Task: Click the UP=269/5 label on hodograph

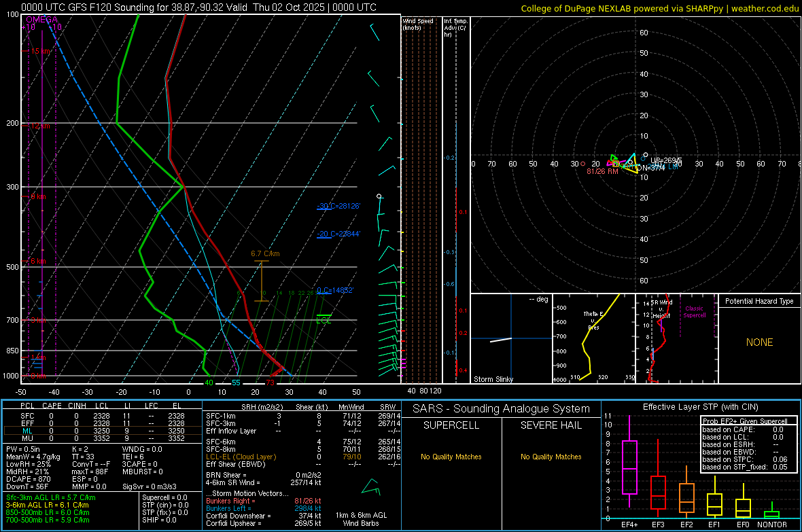Action: point(666,160)
